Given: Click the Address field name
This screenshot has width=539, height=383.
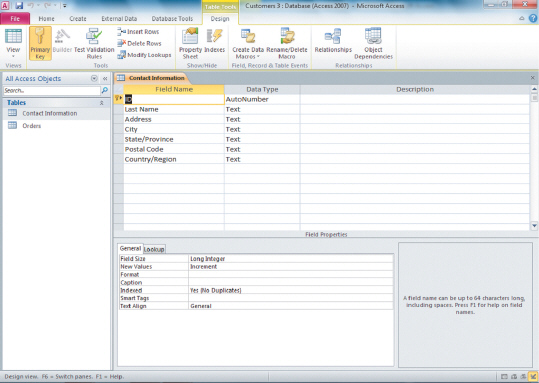Looking at the screenshot, I should (x=174, y=119).
